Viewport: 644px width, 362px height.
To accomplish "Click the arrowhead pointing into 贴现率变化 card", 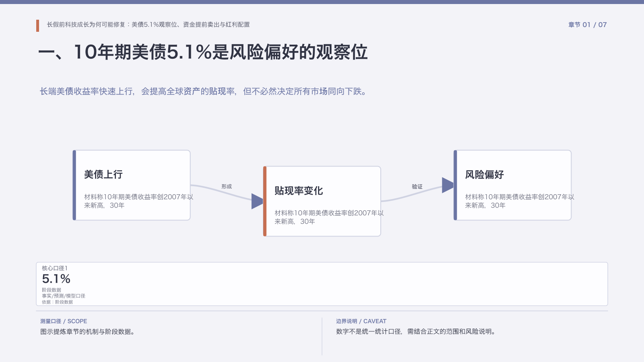I will (258, 201).
